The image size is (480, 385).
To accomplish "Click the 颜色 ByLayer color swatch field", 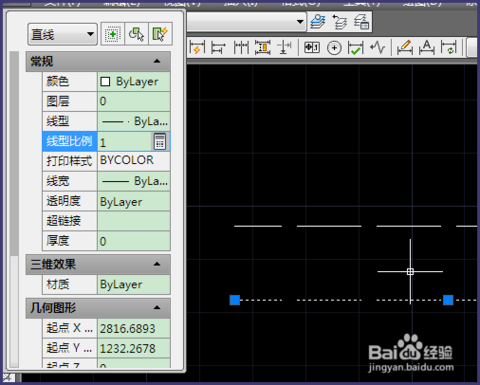I will 134,82.
